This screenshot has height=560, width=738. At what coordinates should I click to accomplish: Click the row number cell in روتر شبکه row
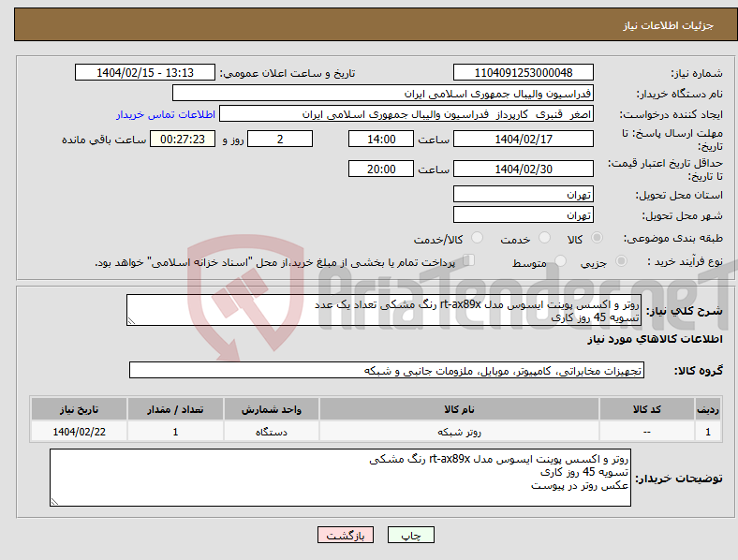point(708,431)
